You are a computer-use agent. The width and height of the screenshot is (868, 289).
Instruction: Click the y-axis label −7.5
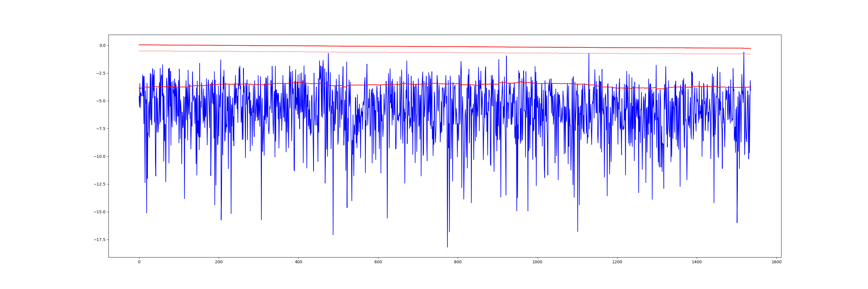(x=101, y=129)
